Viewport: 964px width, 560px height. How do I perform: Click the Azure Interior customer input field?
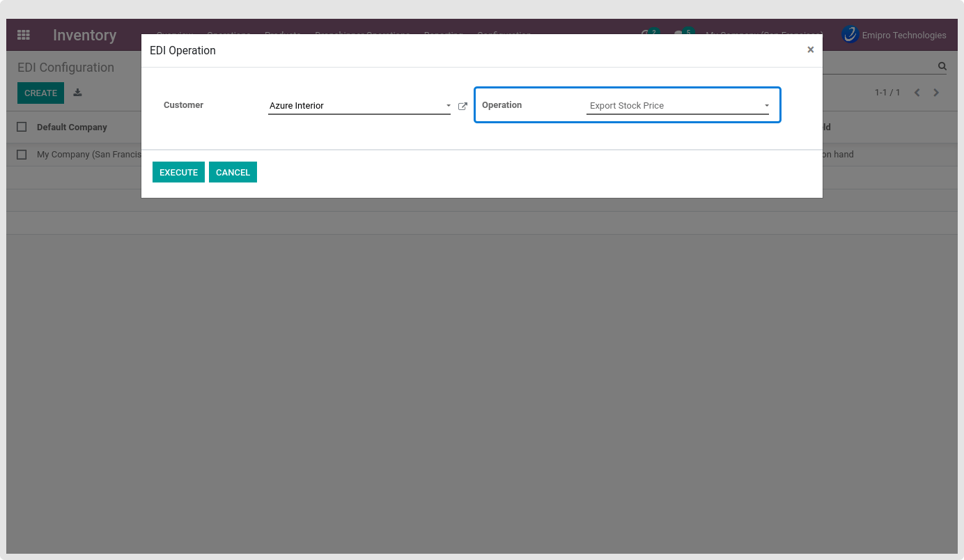coord(354,106)
